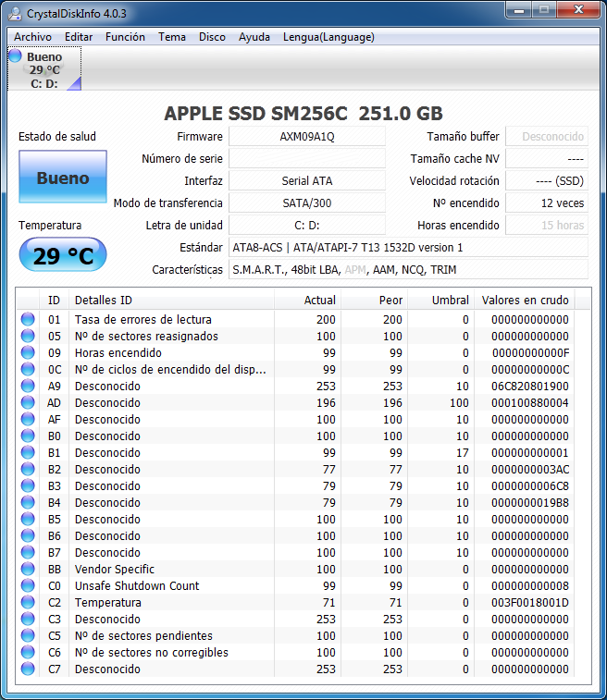
Task: Click the Actual column header
Action: click(307, 300)
